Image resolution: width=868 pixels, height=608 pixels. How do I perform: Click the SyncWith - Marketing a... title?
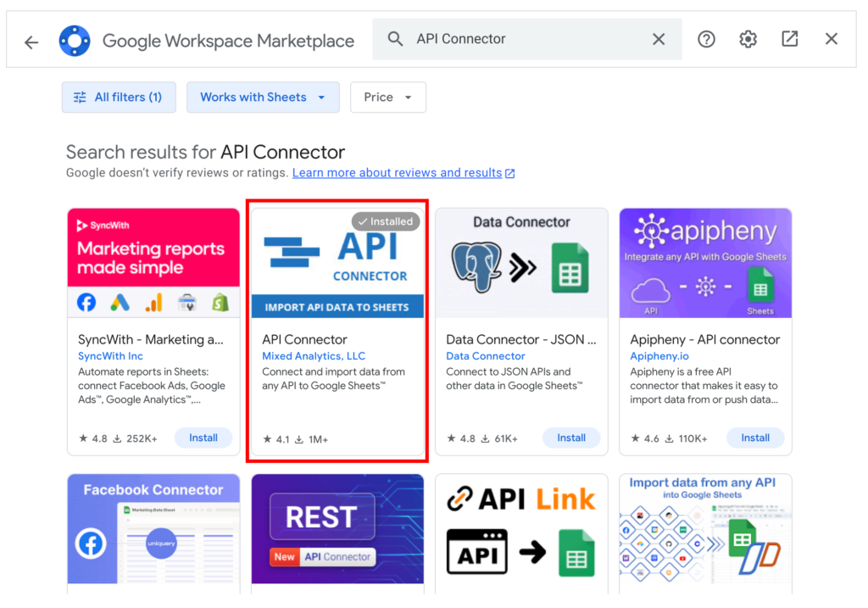coord(151,339)
